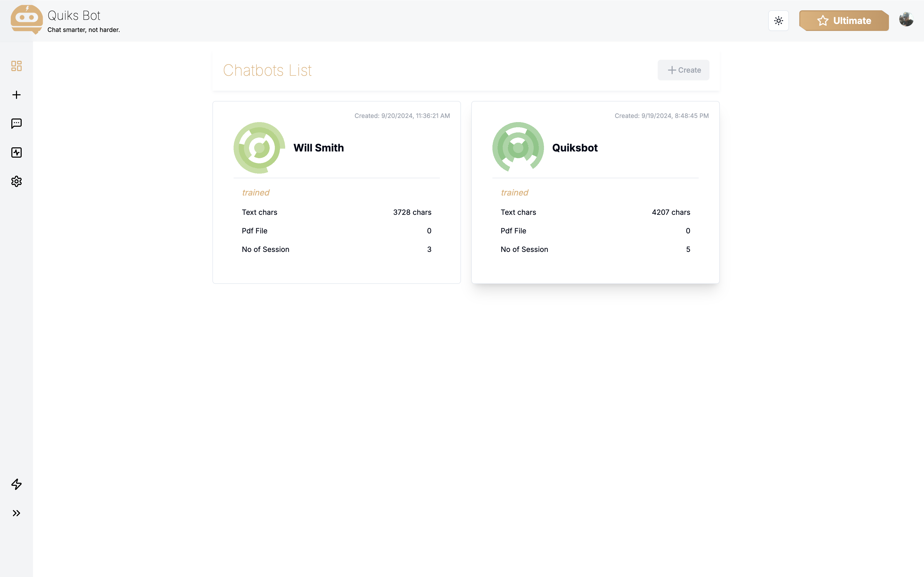Viewport: 924px width, 577px height.
Task: Open the chat messages sidebar icon
Action: 16,124
